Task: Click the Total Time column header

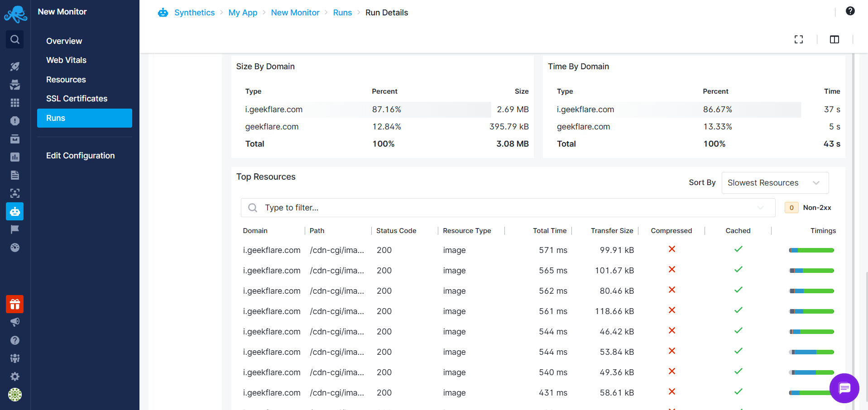Action: [550, 231]
